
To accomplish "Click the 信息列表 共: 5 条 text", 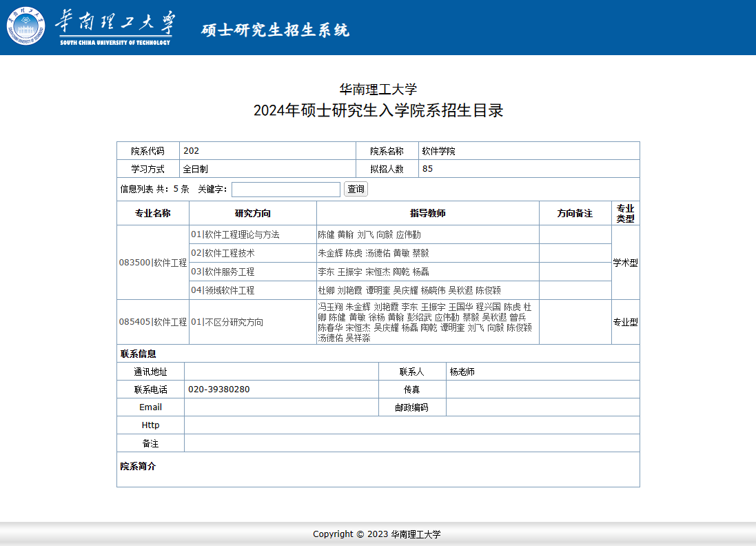I will click(155, 189).
